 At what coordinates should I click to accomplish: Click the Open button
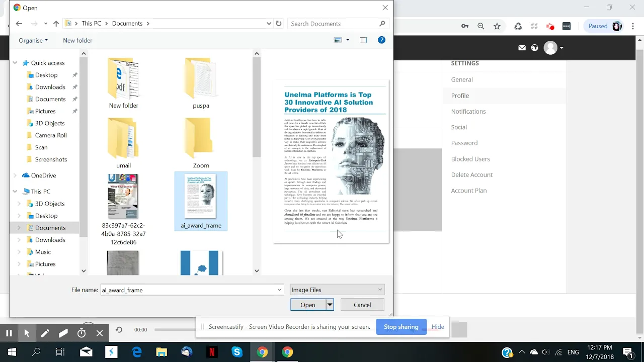(308, 305)
